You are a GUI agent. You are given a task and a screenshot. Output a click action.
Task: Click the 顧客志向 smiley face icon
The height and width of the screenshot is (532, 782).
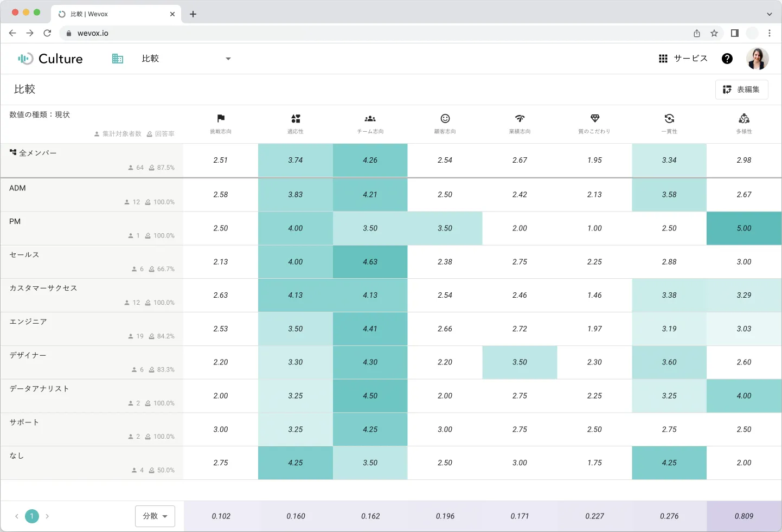pos(445,119)
